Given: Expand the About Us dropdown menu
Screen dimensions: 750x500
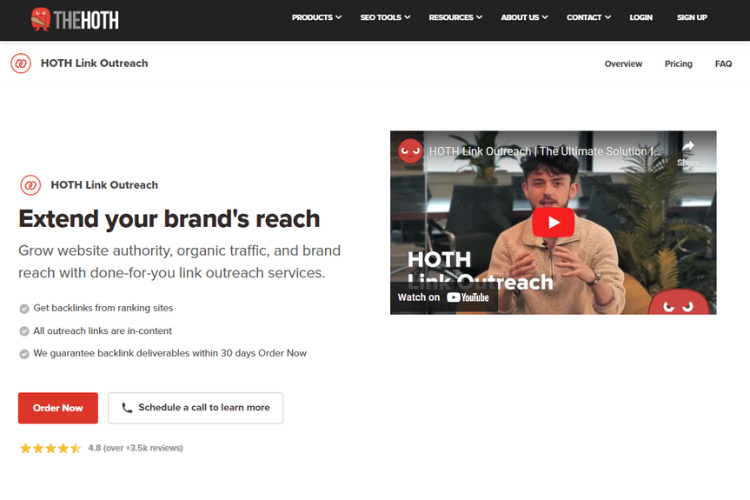Looking at the screenshot, I should 524,17.
